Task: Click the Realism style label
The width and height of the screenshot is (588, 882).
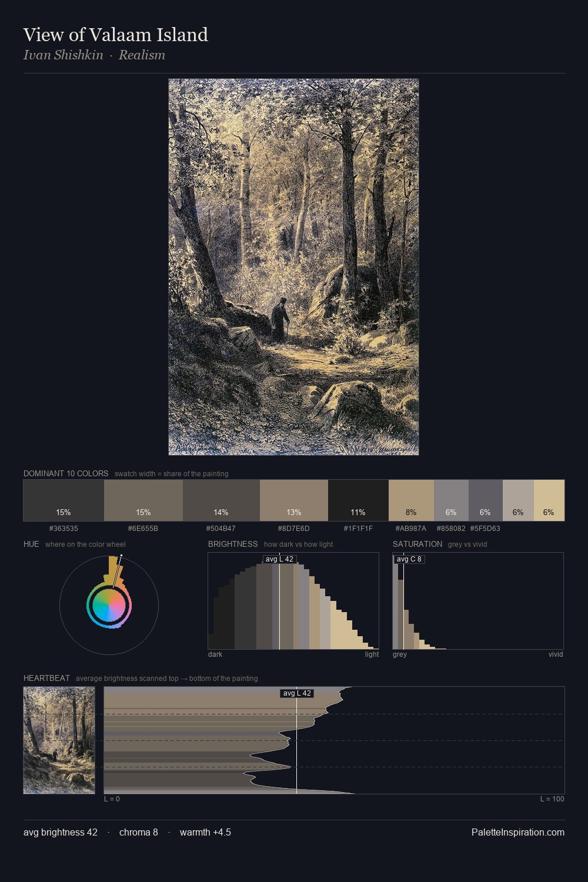Action: point(142,55)
